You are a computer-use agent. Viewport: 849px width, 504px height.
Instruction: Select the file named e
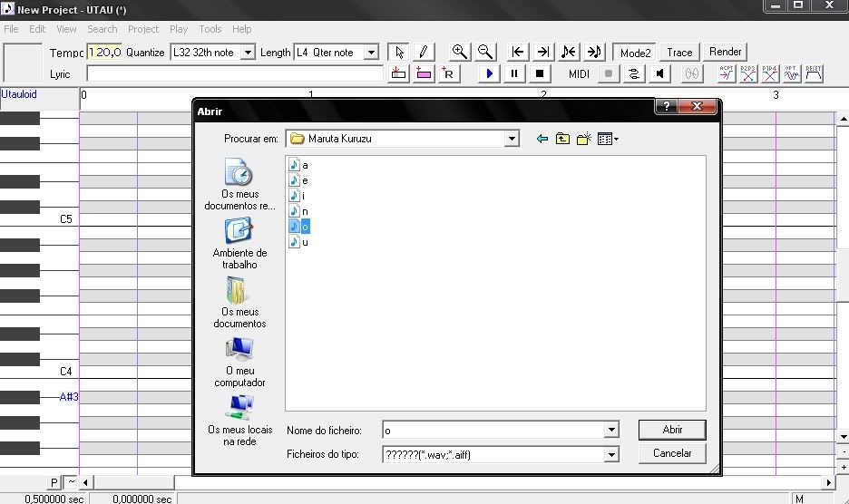[299, 180]
